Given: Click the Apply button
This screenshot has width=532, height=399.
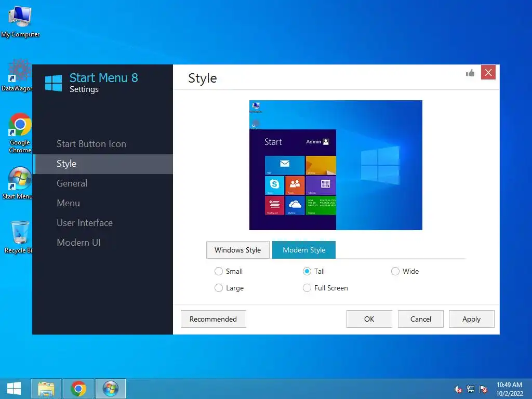Looking at the screenshot, I should tap(472, 319).
